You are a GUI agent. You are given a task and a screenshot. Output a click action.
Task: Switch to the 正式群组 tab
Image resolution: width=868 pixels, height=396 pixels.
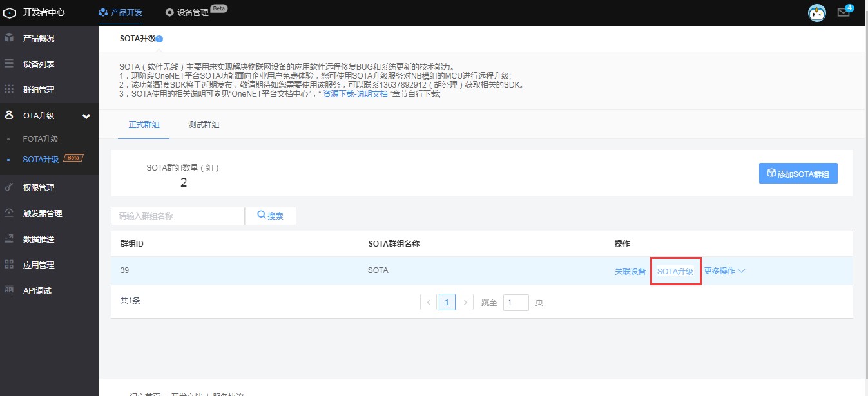click(144, 124)
